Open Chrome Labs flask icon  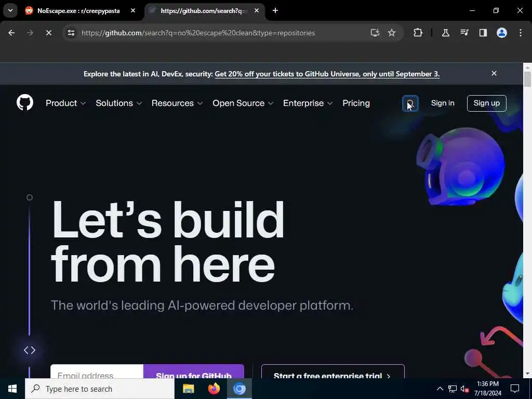coord(445,33)
